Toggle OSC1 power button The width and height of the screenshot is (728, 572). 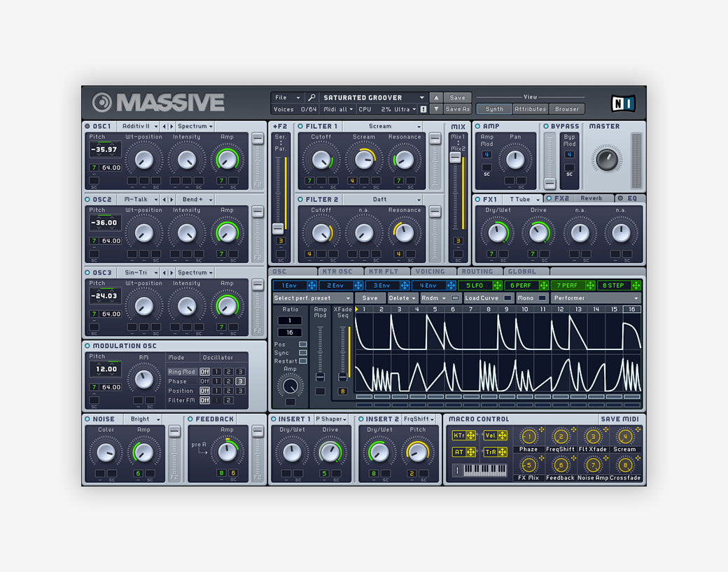click(x=87, y=126)
